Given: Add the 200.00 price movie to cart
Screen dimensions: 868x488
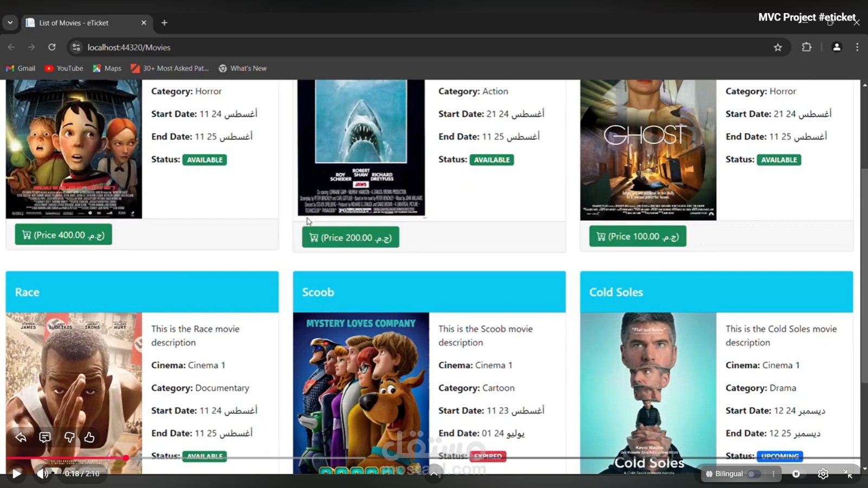Looking at the screenshot, I should (x=350, y=237).
